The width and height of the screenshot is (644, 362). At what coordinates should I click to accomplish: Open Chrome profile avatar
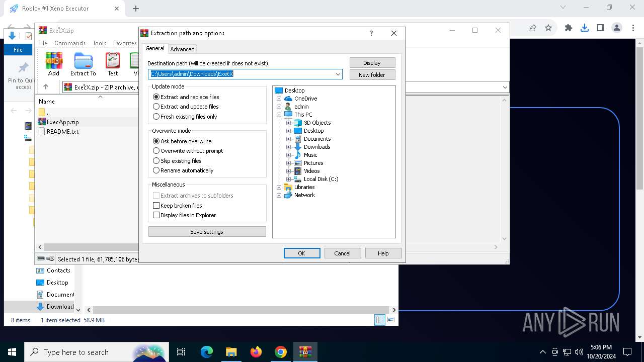617,28
